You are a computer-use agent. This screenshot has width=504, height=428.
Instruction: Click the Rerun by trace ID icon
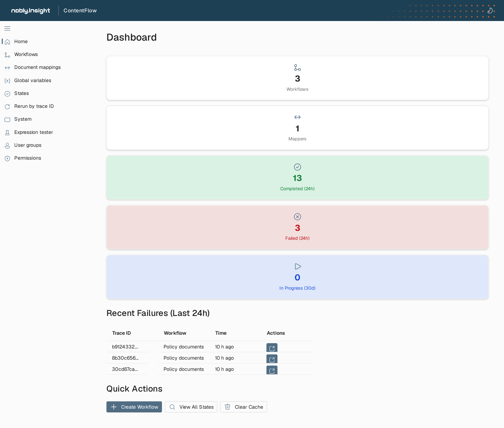coord(7,106)
